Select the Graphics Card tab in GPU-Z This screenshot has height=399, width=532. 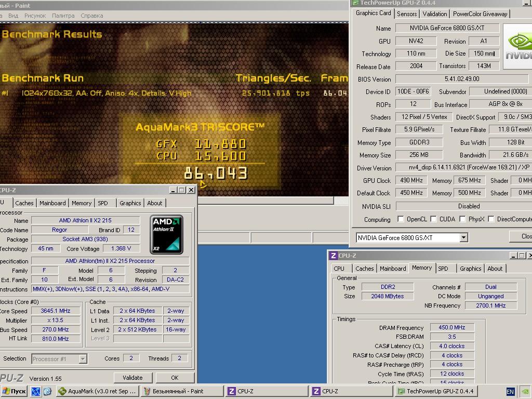click(373, 13)
